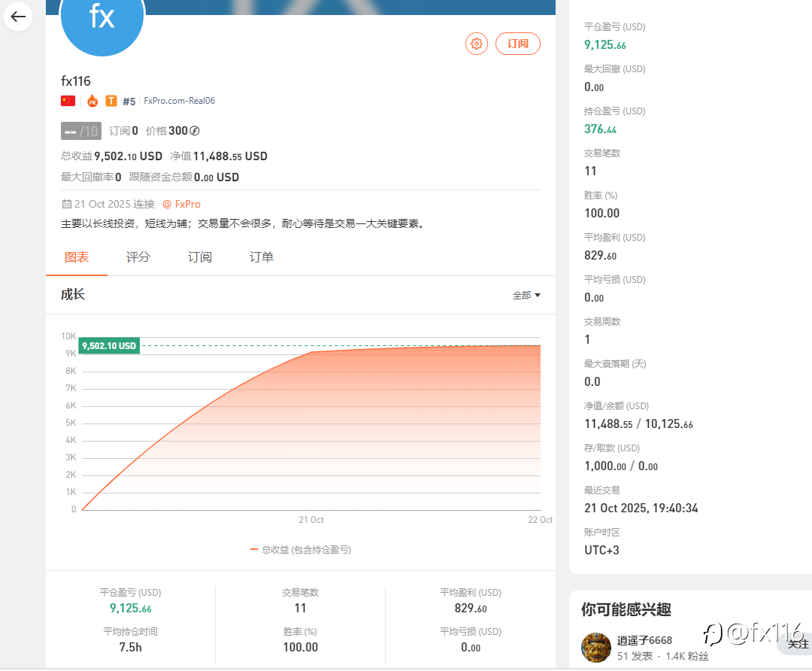Click the coin icon next to price 300
The image size is (812, 671).
pos(195,131)
